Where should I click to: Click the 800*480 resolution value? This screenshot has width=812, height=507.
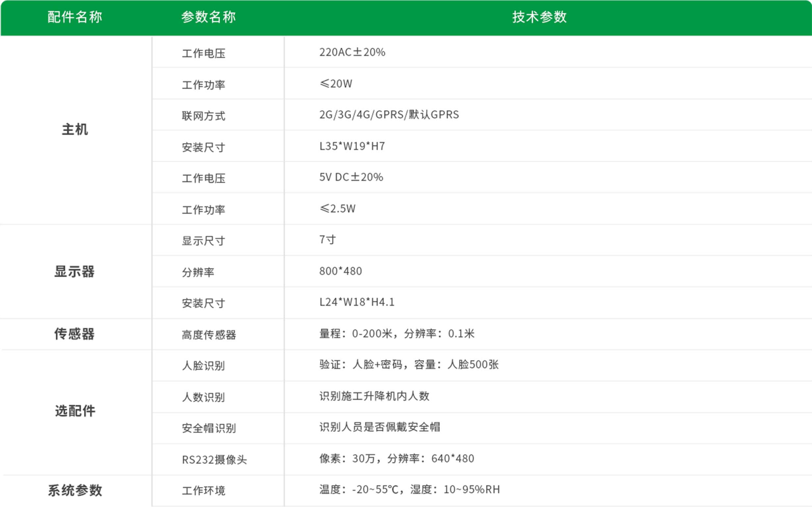coord(341,271)
